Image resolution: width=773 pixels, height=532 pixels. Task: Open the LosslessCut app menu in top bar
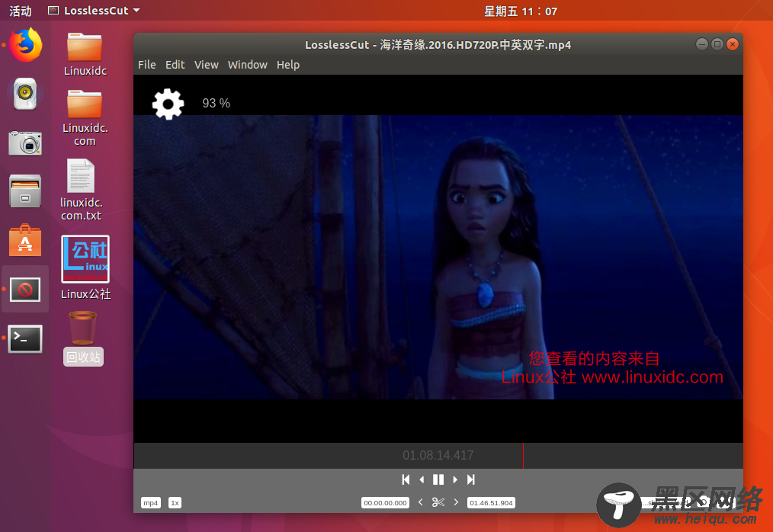95,11
